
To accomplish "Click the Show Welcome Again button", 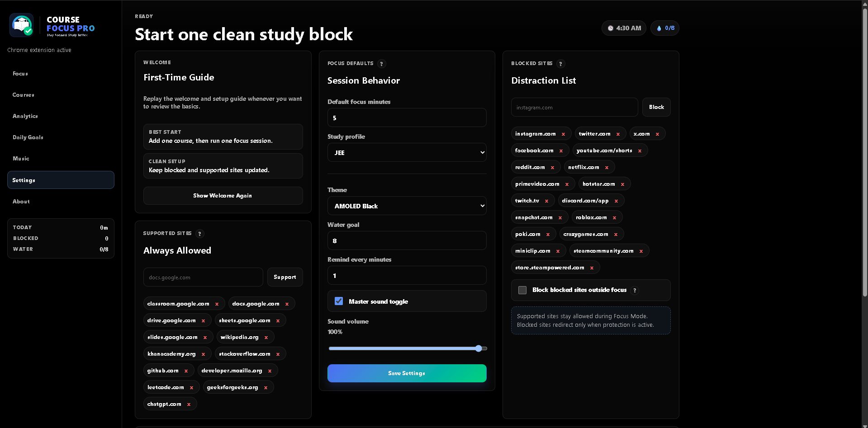I will coord(223,196).
